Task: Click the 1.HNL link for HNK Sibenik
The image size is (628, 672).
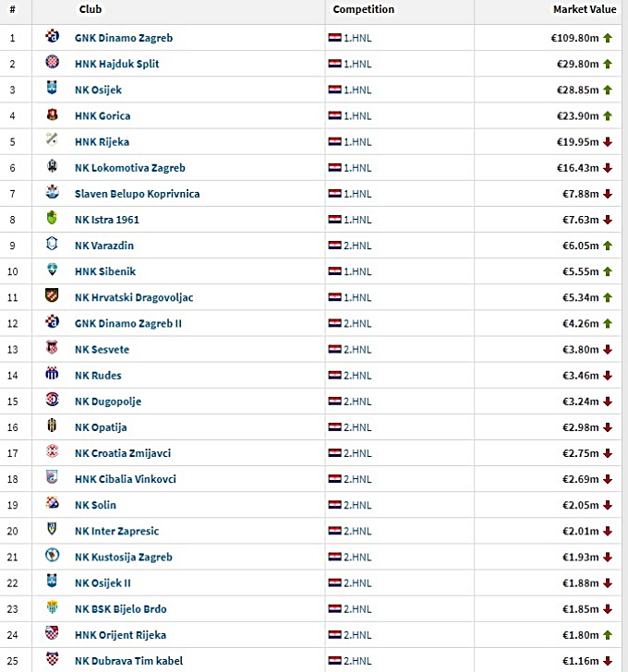Action: [x=356, y=271]
